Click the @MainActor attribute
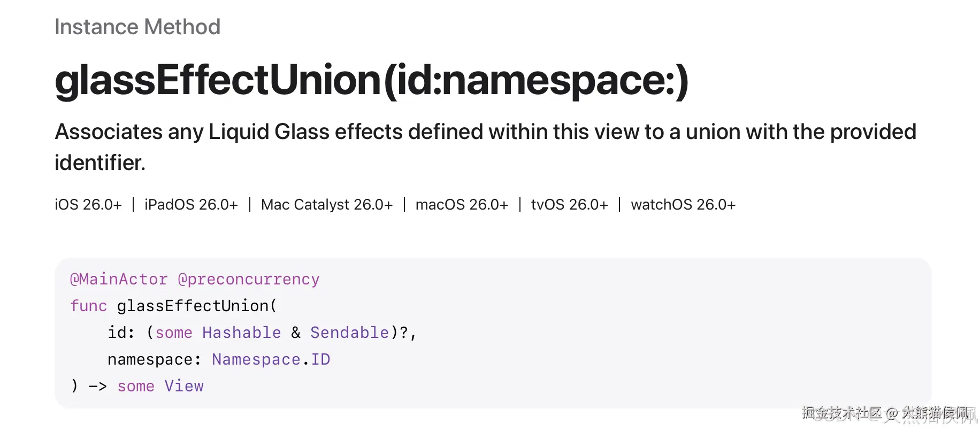Image resolution: width=980 pixels, height=432 pixels. click(x=119, y=279)
